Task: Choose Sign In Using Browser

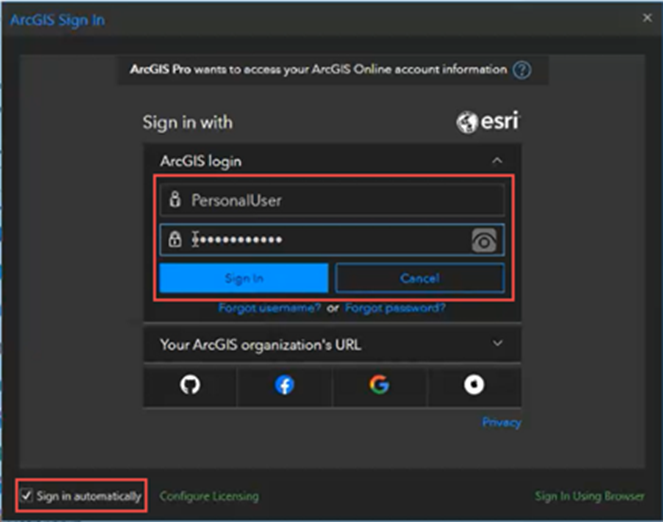Action: point(589,496)
